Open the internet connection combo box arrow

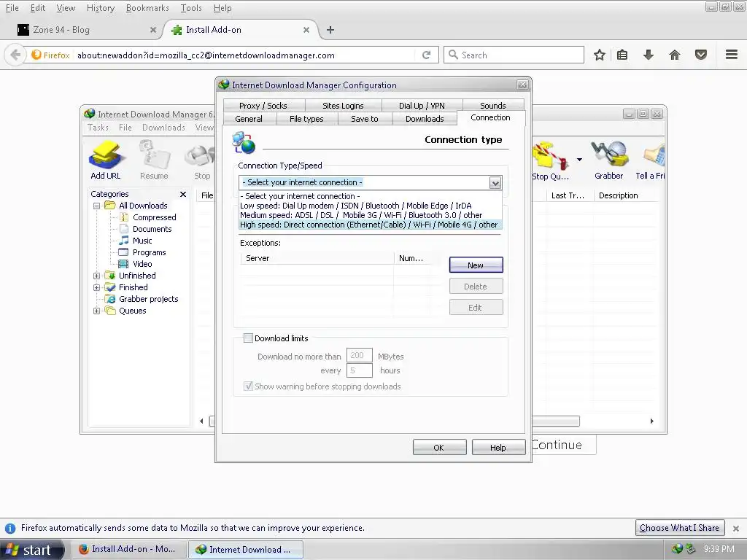click(495, 182)
